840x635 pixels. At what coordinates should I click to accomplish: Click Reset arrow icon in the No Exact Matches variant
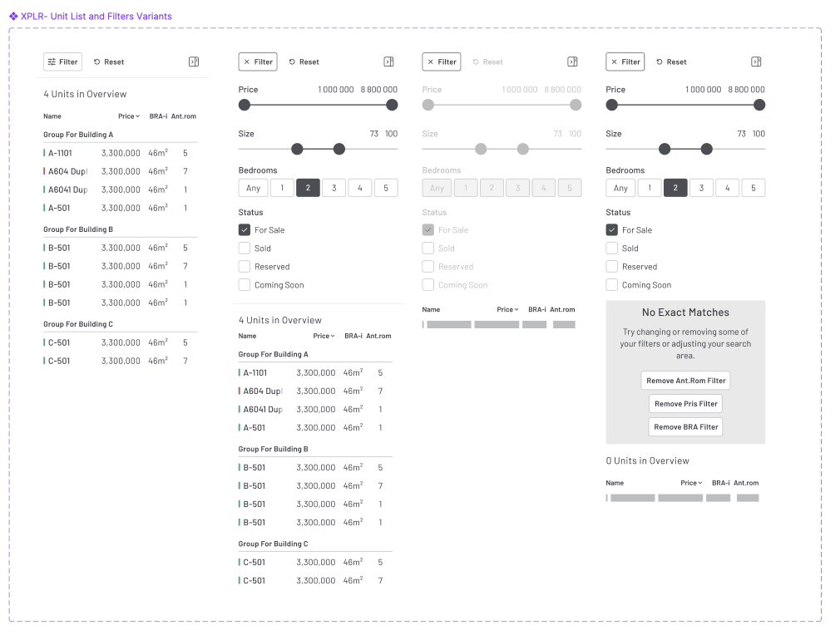point(660,62)
